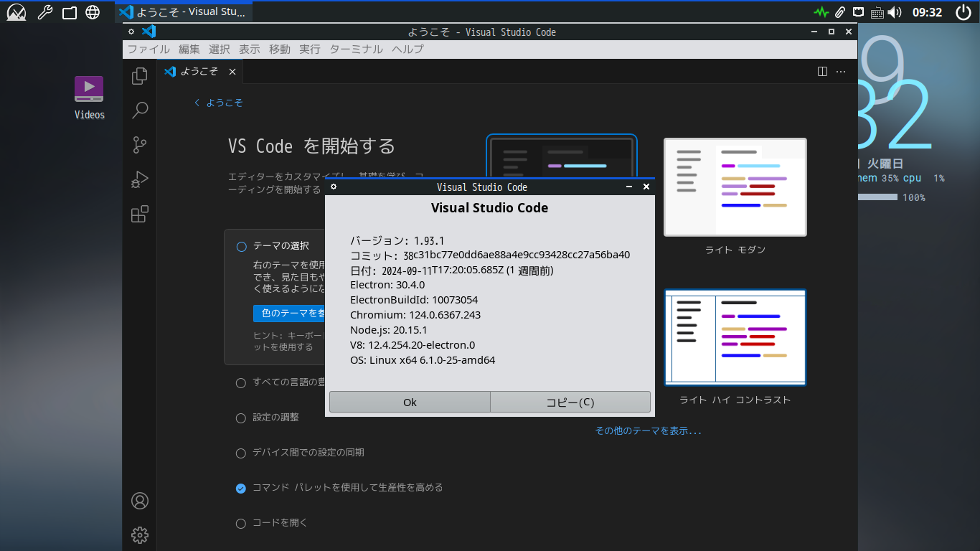Viewport: 980px width, 551px height.
Task: Click the ElectronBuildId: 10073054 line
Action: (414, 300)
